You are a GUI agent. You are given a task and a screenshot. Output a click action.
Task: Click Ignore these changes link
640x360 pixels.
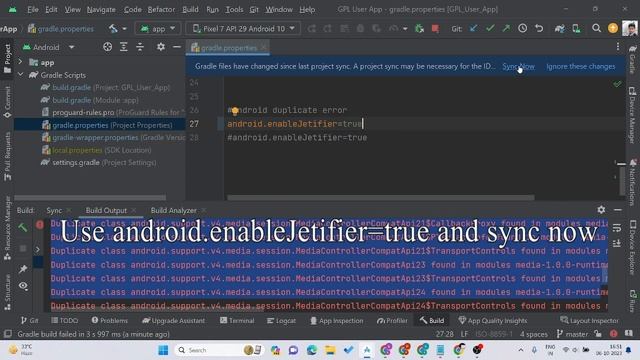580,66
